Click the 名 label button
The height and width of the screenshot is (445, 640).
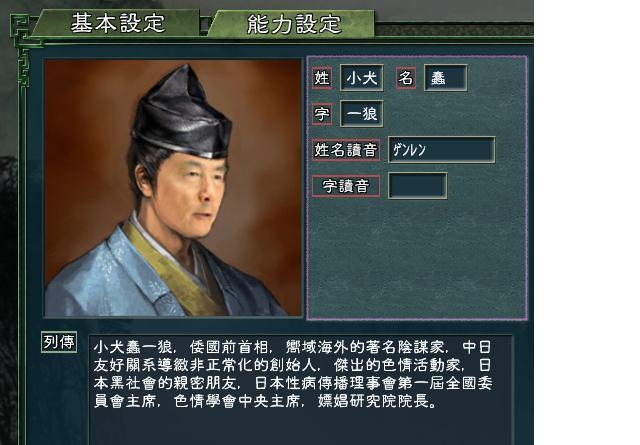pyautogui.click(x=406, y=78)
